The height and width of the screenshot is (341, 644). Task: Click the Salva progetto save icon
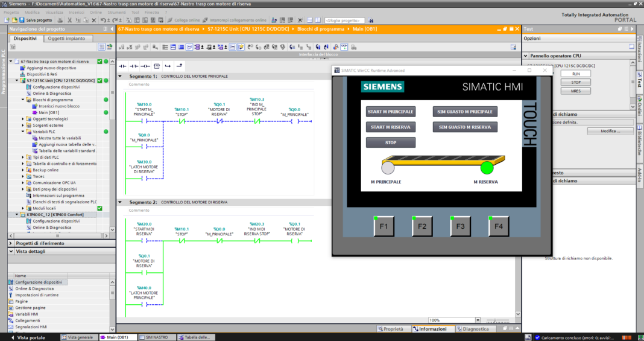(x=22, y=20)
